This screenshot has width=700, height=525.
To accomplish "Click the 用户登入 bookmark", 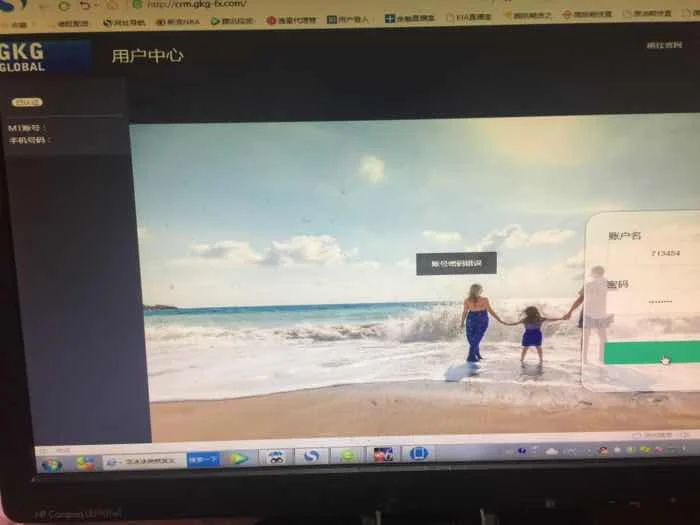I will (350, 19).
